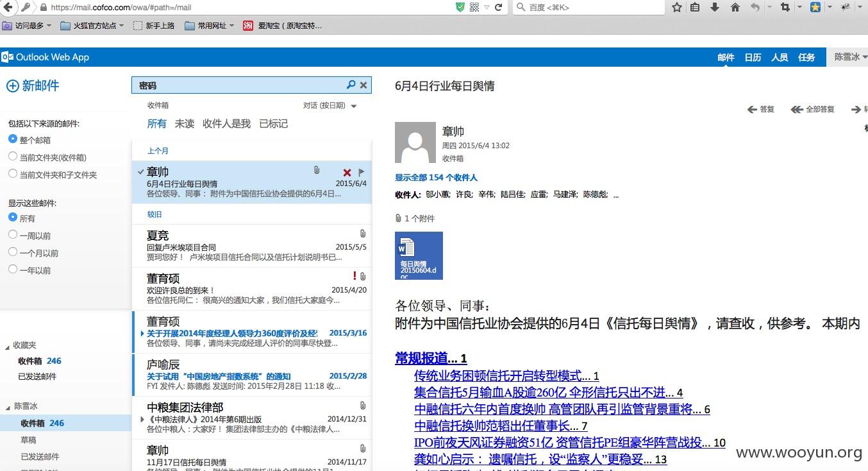Bookmark this page with the star icon
Viewport: 868px width, 471px height.
coord(677,7)
